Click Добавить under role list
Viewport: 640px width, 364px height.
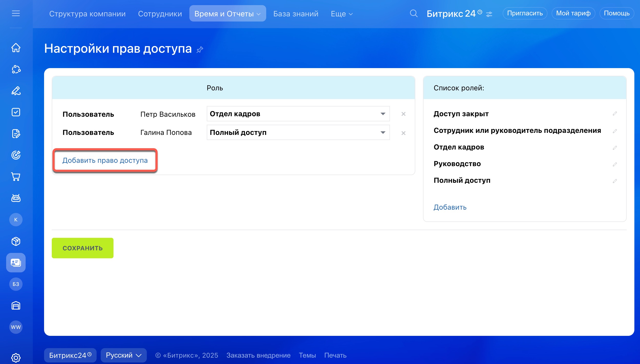(450, 207)
